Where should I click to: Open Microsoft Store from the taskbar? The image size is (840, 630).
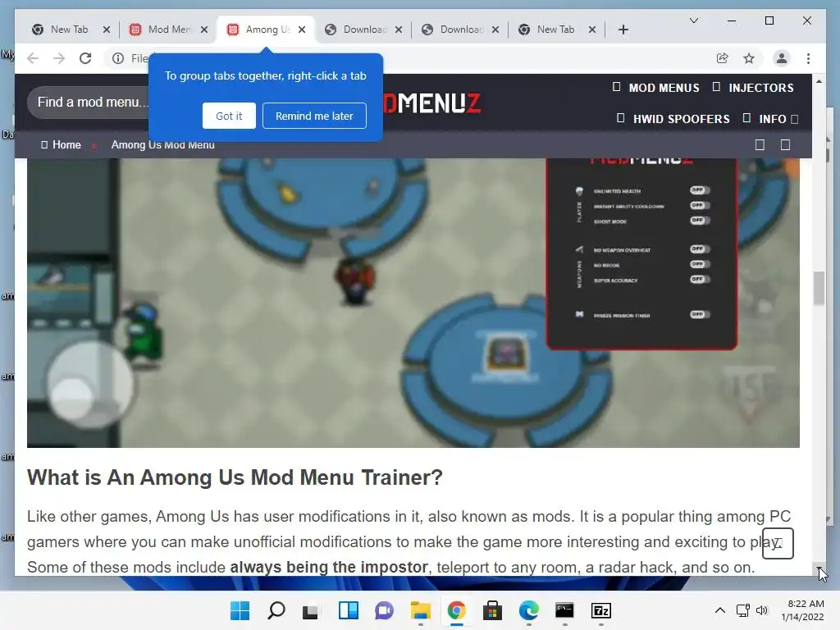point(492,610)
